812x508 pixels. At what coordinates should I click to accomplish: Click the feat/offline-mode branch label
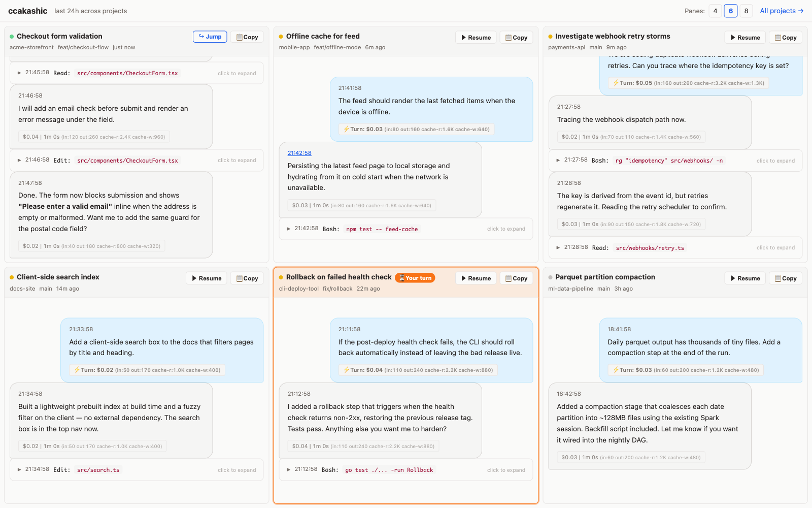pyautogui.click(x=337, y=47)
